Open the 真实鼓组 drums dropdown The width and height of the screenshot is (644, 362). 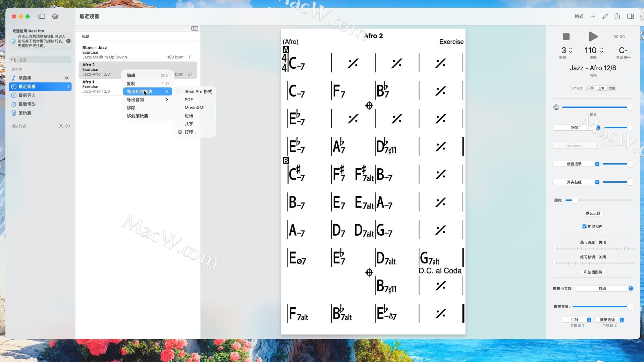576,182
